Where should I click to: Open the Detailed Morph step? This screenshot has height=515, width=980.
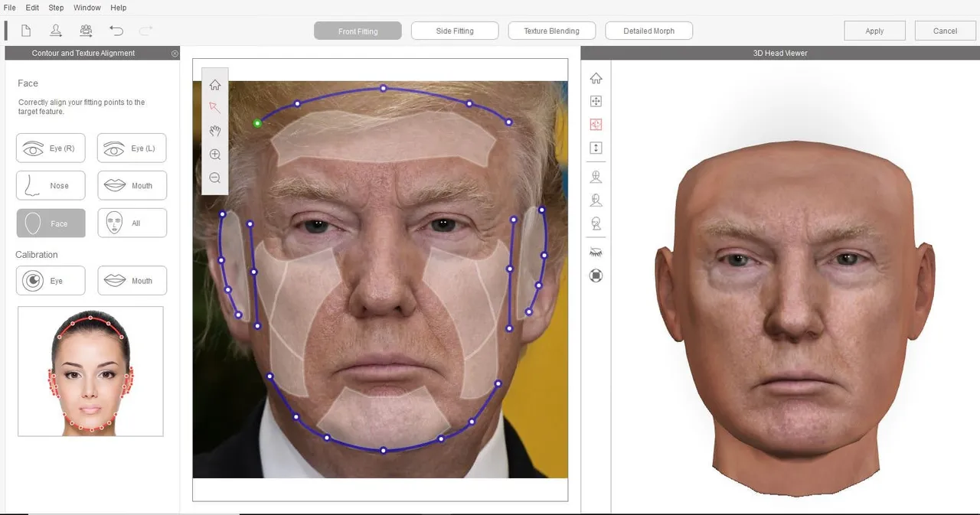point(648,31)
